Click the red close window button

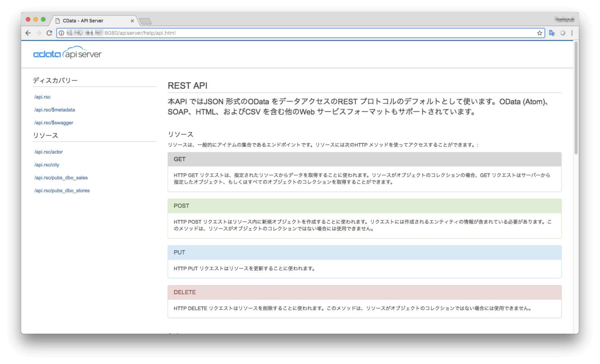(x=28, y=19)
